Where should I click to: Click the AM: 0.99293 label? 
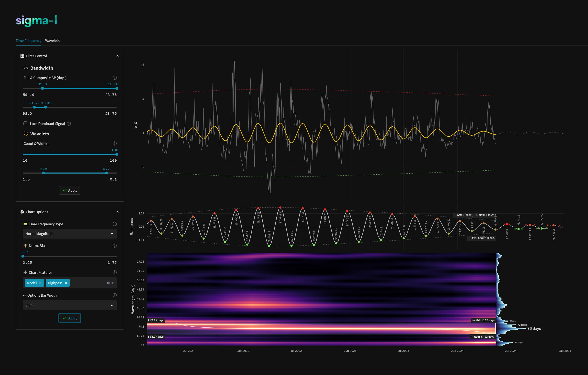tap(463, 215)
